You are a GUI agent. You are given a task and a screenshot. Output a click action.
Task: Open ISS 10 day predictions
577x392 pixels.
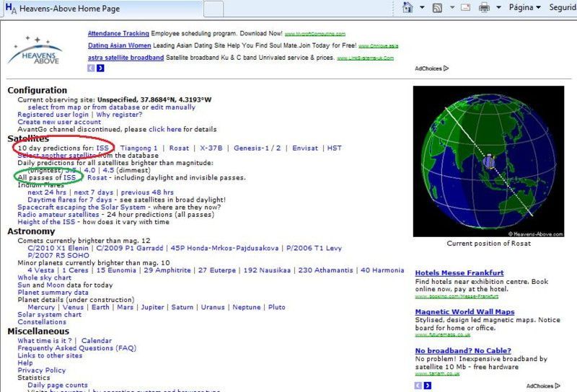102,148
